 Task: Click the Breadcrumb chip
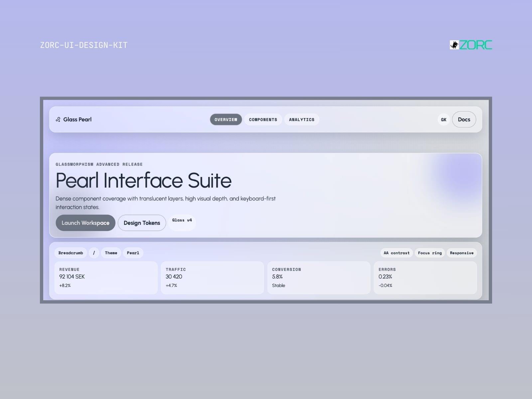pyautogui.click(x=71, y=253)
